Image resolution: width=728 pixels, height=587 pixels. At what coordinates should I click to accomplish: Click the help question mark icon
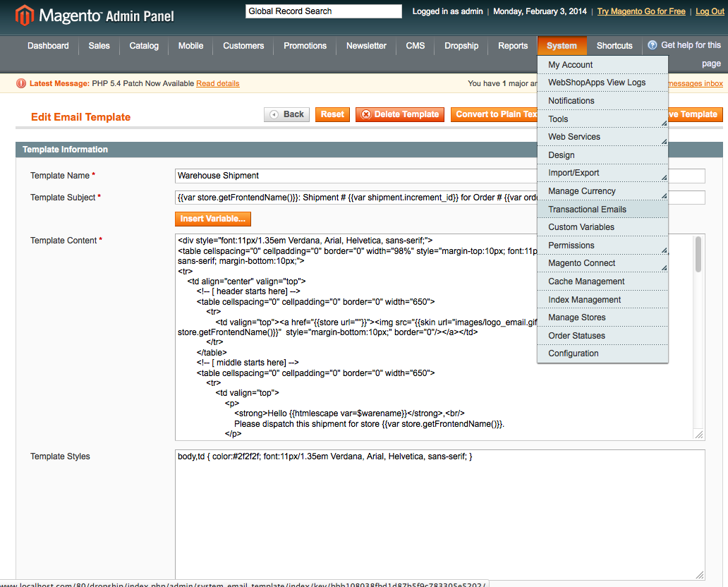click(x=653, y=45)
